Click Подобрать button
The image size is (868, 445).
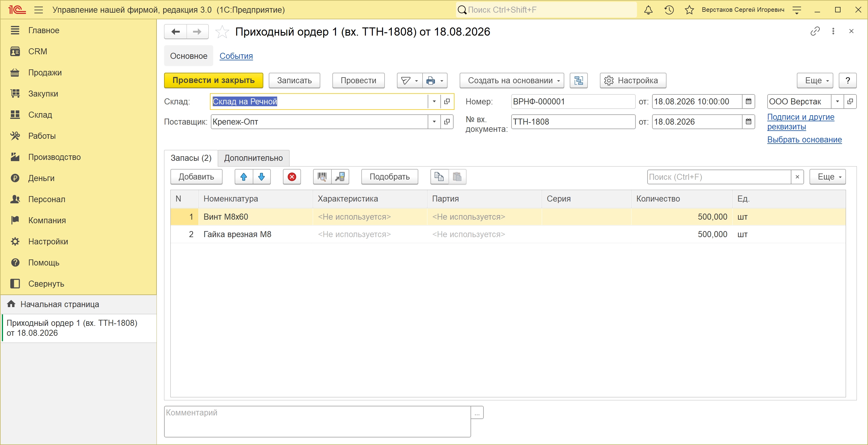pyautogui.click(x=390, y=177)
